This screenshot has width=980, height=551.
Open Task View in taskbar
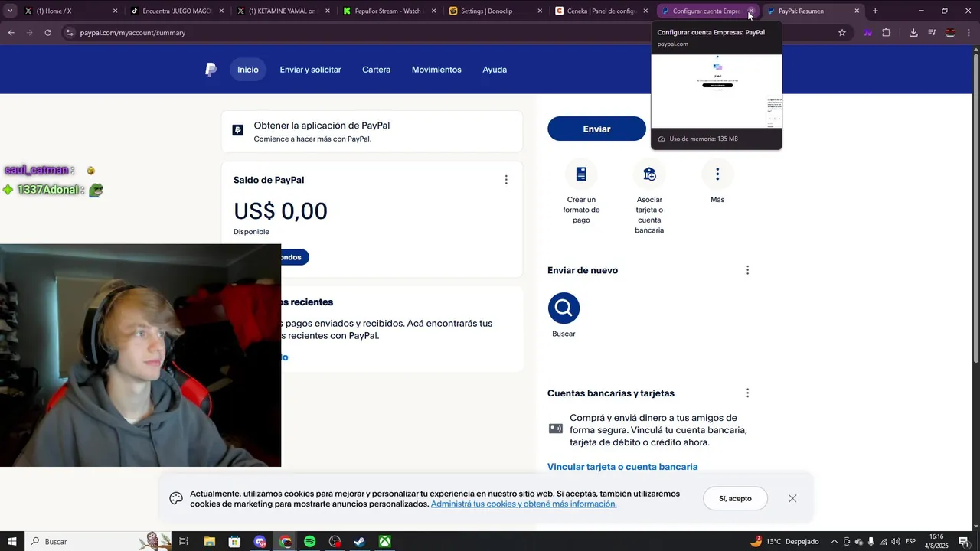click(x=184, y=541)
